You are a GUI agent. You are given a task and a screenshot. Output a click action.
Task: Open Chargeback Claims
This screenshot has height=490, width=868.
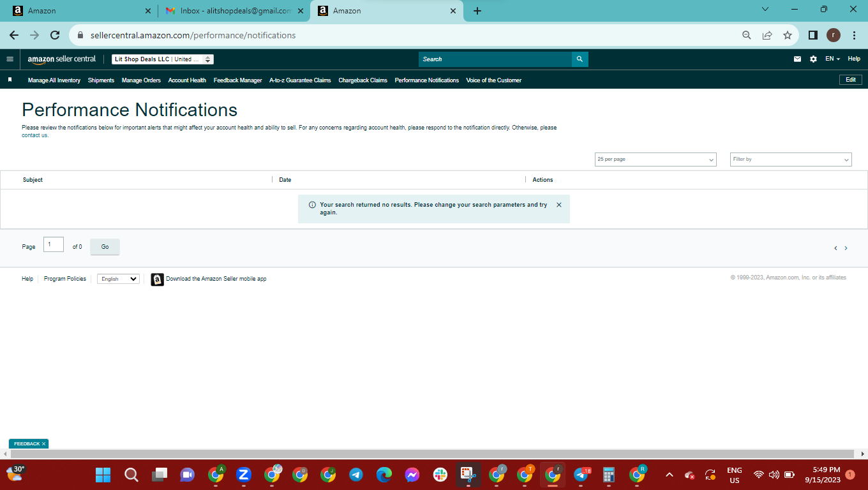363,80
